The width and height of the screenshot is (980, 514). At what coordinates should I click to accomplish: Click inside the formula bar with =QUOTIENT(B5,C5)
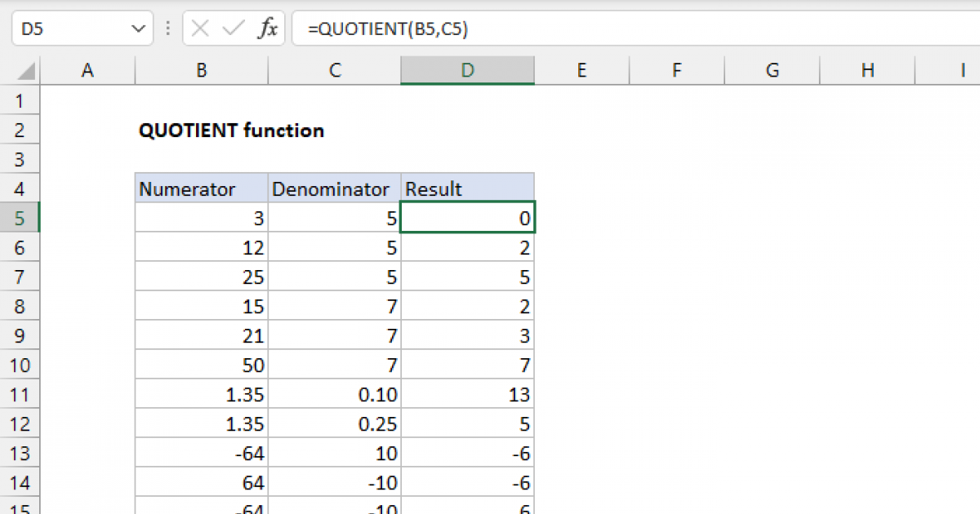(x=637, y=29)
